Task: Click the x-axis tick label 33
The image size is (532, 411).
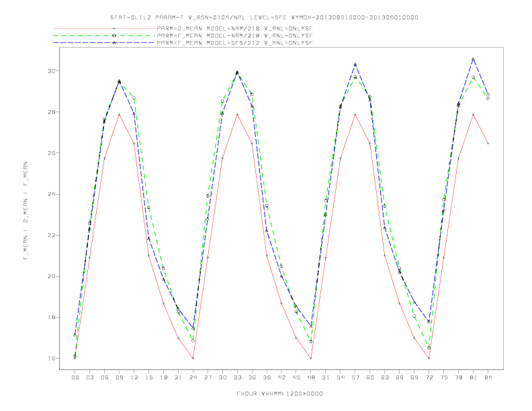Action: 237,377
